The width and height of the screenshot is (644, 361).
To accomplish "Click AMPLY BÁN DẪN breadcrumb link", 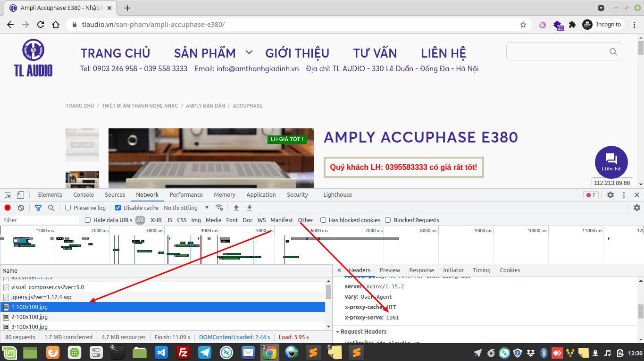I will [x=205, y=106].
